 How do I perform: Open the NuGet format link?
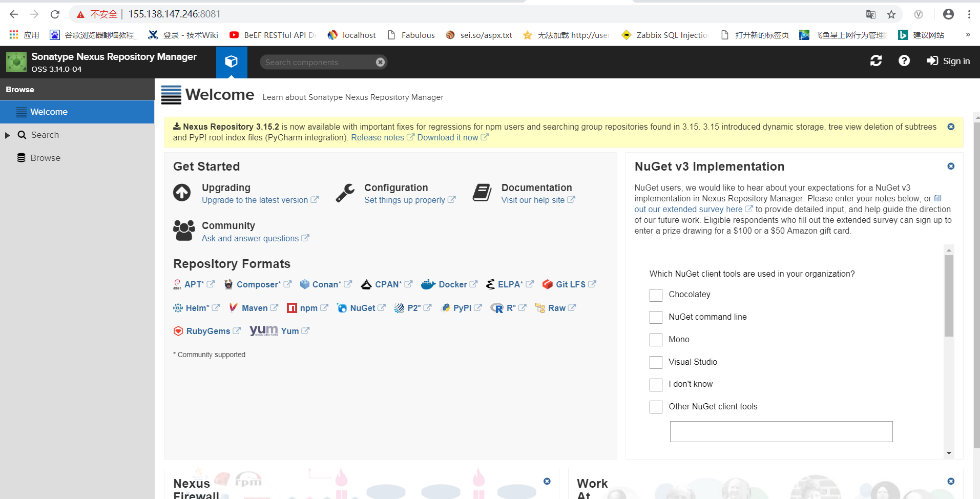[367, 308]
